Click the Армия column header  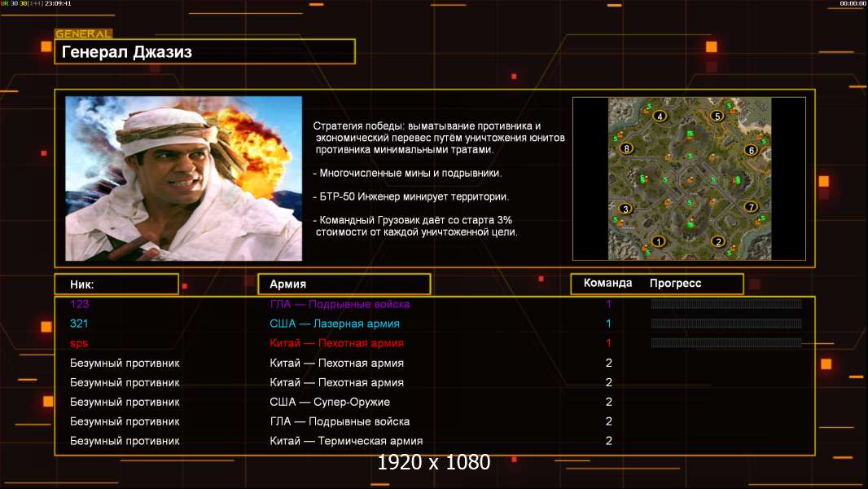click(x=343, y=284)
